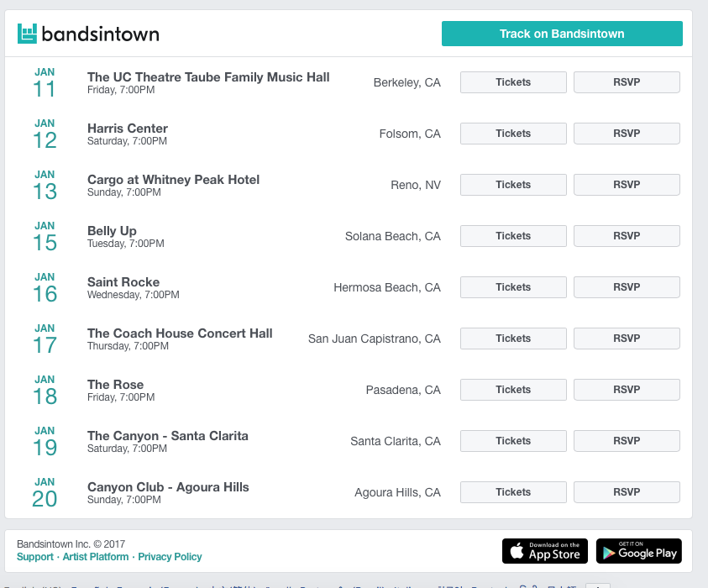Open the Privacy Policy link

point(170,557)
